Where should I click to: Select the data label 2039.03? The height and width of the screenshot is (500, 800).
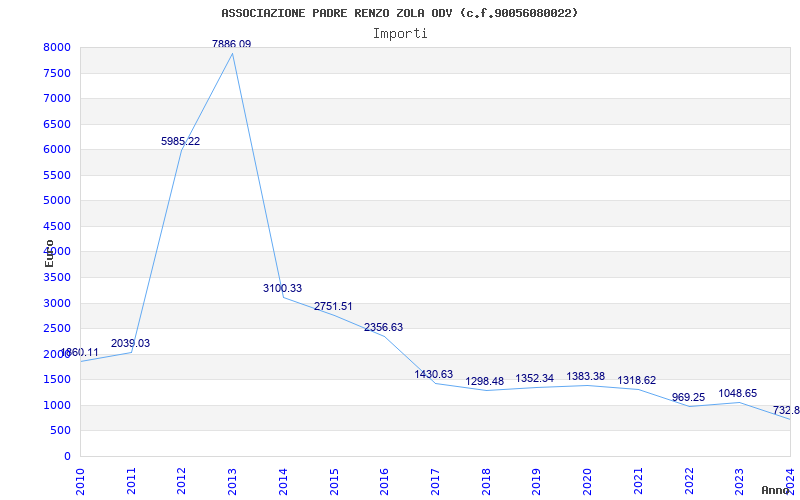pos(131,343)
